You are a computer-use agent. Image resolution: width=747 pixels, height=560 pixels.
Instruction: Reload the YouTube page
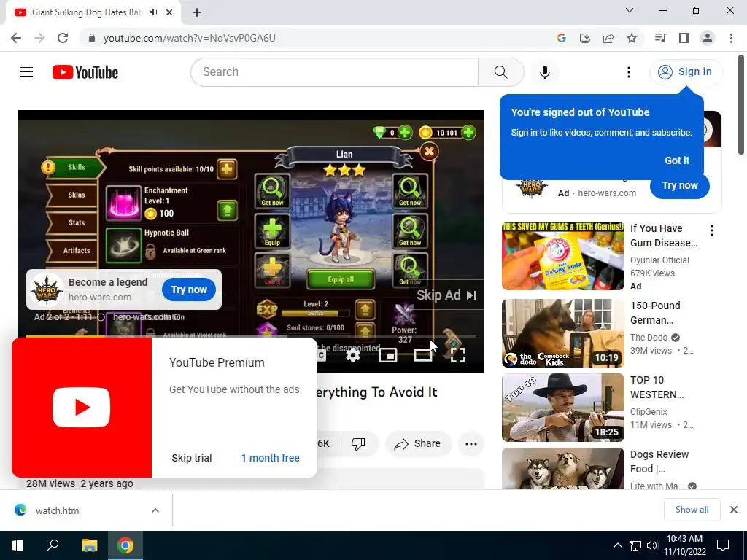(63, 38)
